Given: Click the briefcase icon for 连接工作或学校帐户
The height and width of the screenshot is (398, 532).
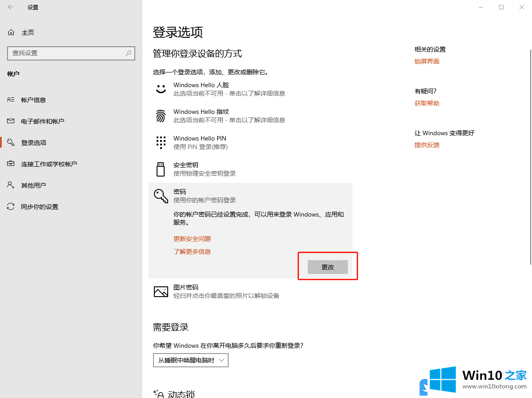Looking at the screenshot, I should click(x=11, y=164).
